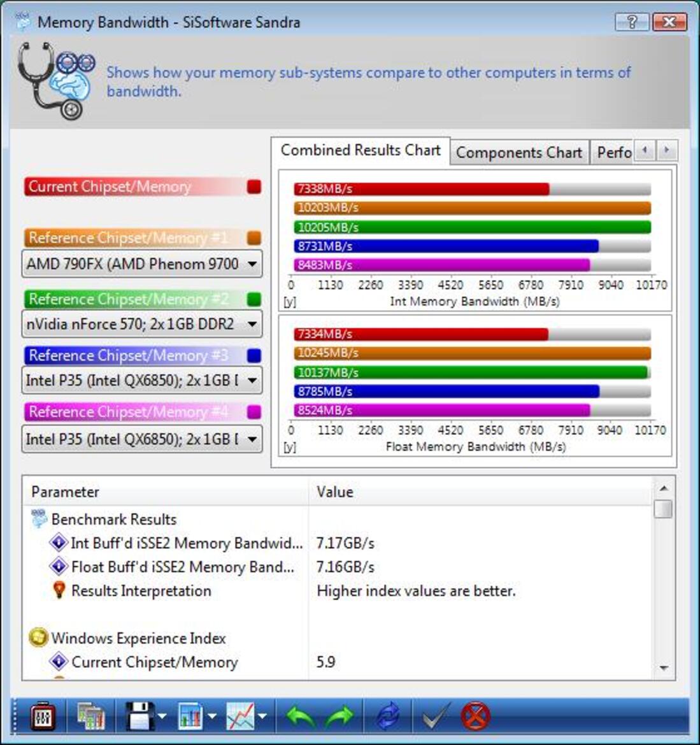Open the nVidia nForce 570 reference dropdown
The image size is (700, 745).
click(x=141, y=324)
